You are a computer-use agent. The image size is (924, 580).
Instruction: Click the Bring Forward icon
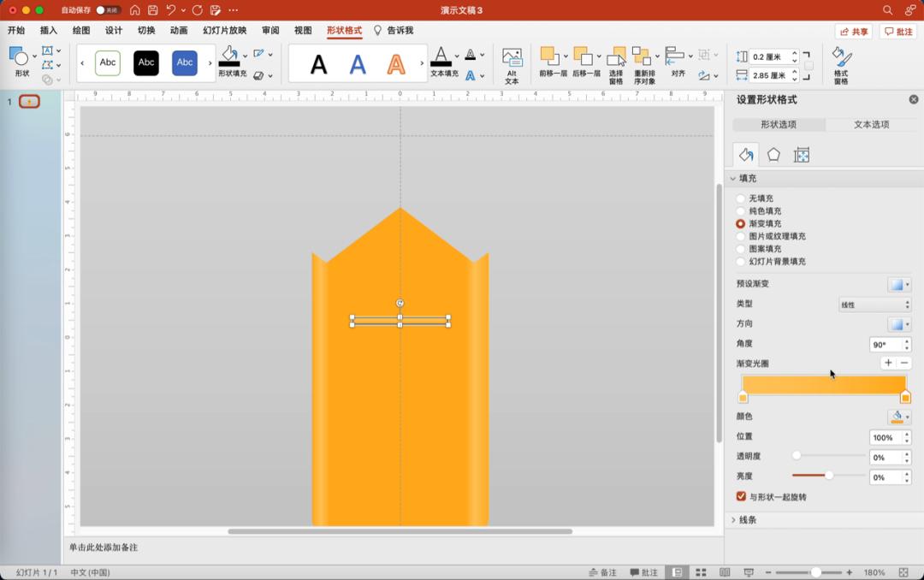click(x=553, y=65)
